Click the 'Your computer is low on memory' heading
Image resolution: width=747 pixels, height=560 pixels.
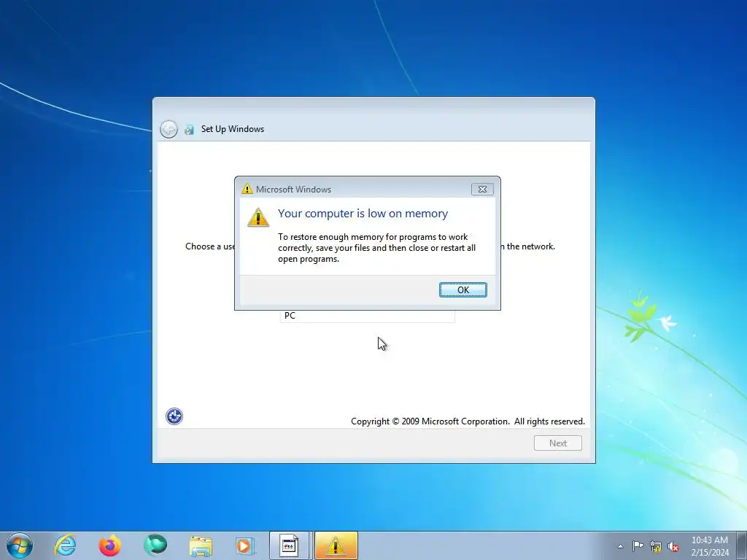[363, 214]
